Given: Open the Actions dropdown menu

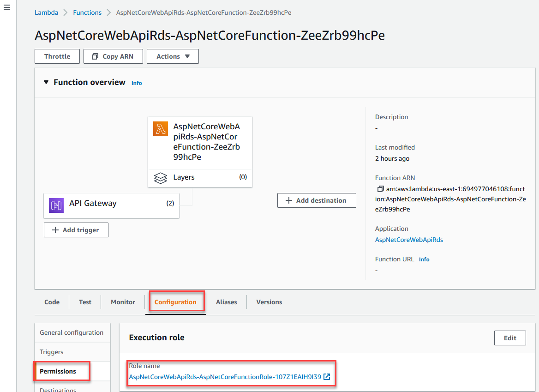Looking at the screenshot, I should click(x=173, y=56).
